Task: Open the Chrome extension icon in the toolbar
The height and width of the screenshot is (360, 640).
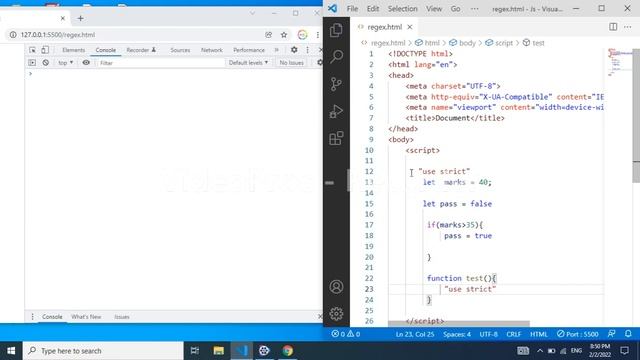Action: coord(302,35)
